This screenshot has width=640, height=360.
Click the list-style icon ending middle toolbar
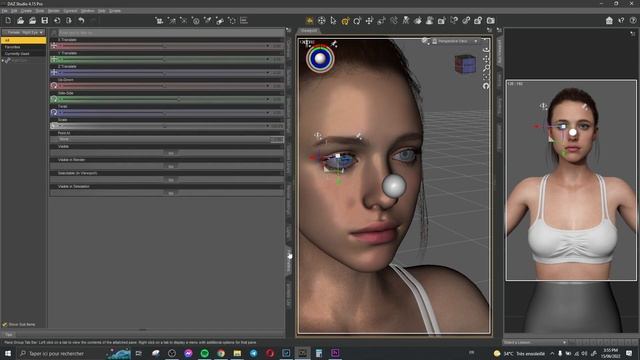(244, 20)
